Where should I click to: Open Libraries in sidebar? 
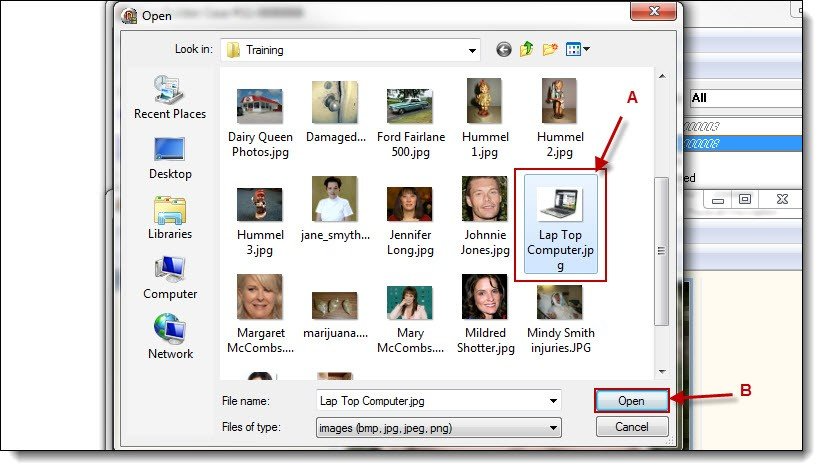[170, 217]
